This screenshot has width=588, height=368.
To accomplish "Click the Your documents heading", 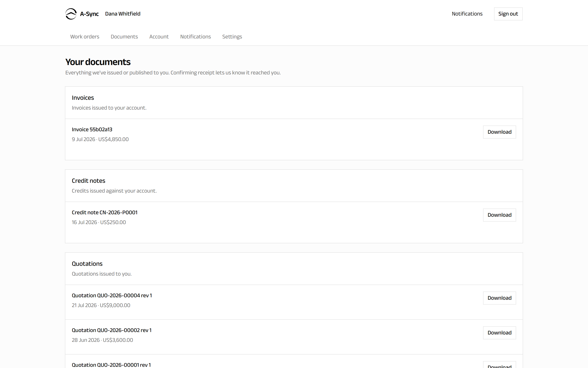I will (x=98, y=62).
